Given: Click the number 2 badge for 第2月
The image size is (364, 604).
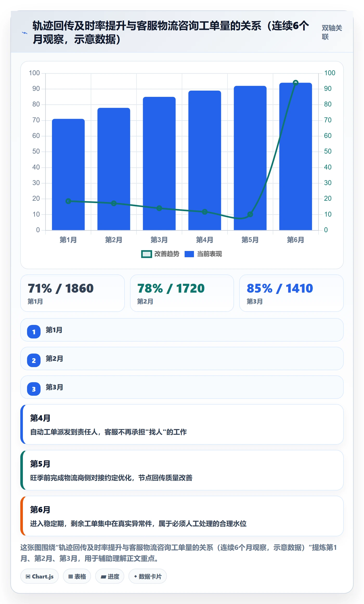Looking at the screenshot, I should [34, 360].
